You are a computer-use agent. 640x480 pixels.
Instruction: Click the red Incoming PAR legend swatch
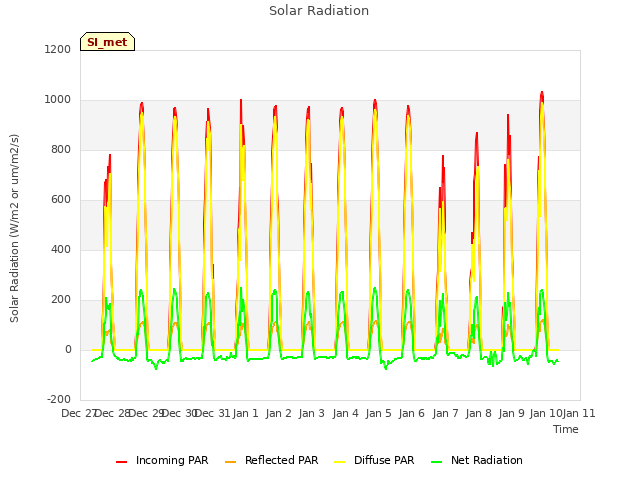(121, 462)
